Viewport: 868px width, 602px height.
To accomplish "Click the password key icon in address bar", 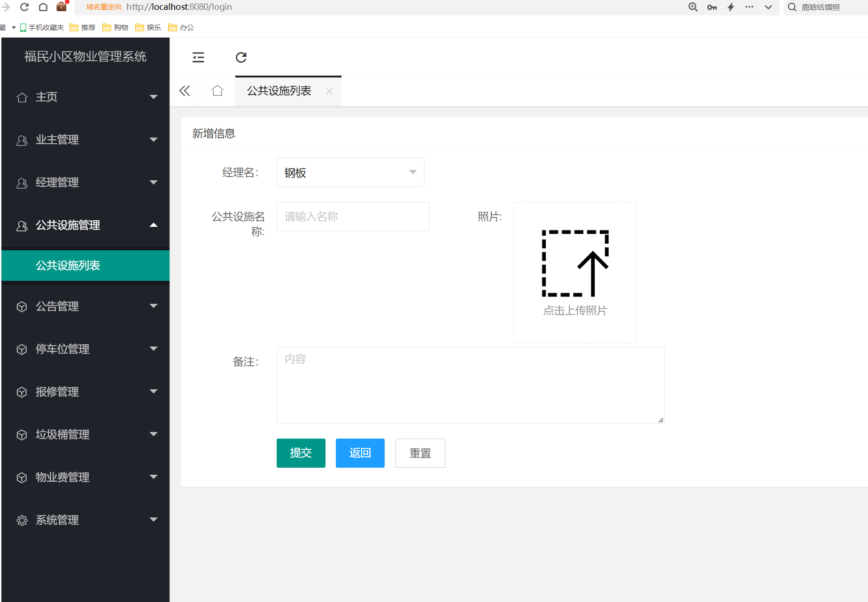I will pyautogui.click(x=712, y=7).
